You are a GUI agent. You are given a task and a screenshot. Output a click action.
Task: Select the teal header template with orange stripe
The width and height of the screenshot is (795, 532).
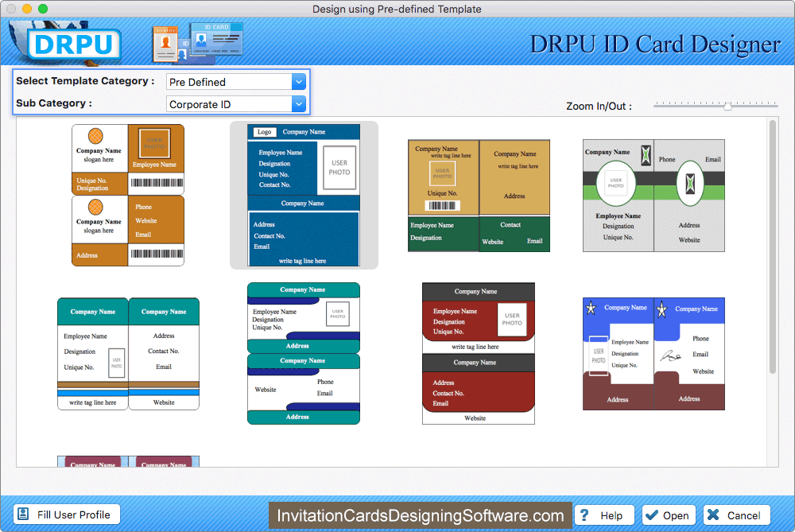coord(128,354)
